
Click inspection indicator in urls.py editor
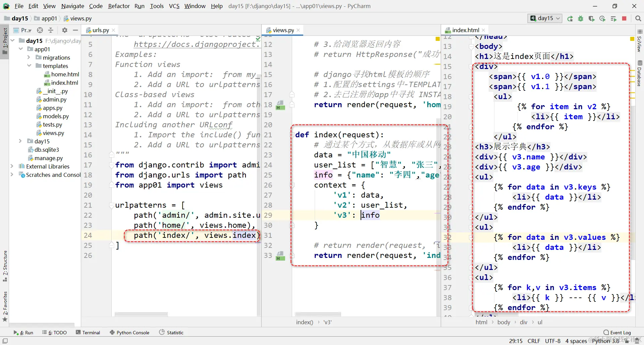[258, 39]
